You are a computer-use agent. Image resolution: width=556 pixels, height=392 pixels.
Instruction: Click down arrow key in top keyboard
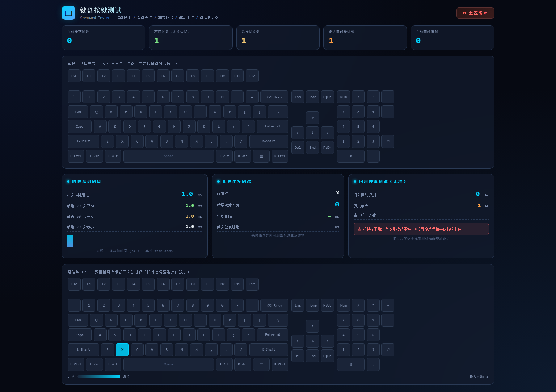(313, 133)
